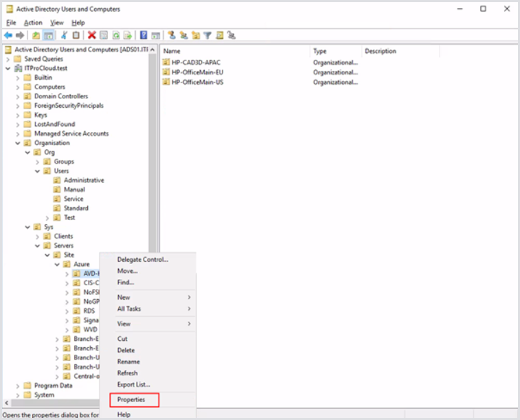
Task: Select the Domain Controllers tree item
Action: [x=60, y=96]
